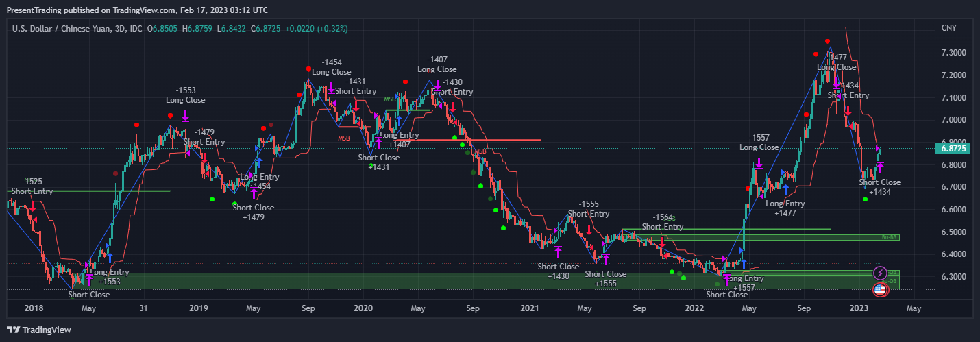Image resolution: width=980 pixels, height=342 pixels.
Task: Click the CNY currency label
Action: (949, 28)
